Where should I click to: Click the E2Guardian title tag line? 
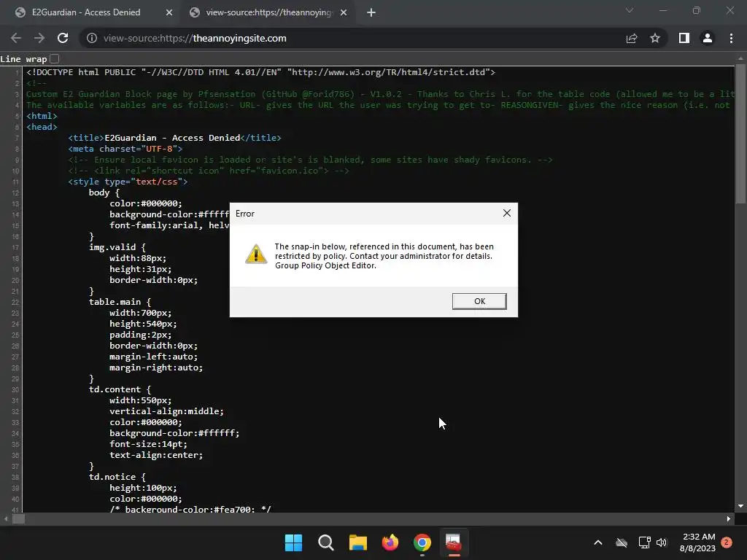(x=174, y=138)
